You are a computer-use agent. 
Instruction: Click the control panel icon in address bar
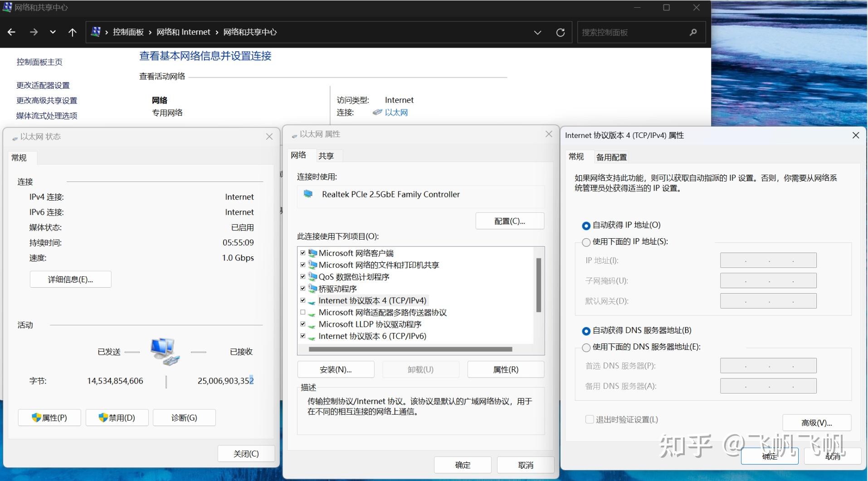pyautogui.click(x=96, y=32)
